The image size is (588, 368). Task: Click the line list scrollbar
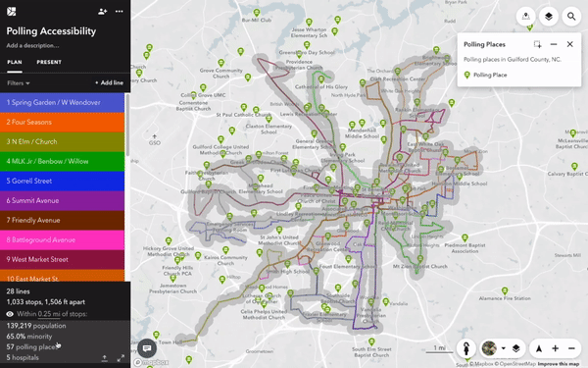point(127,125)
